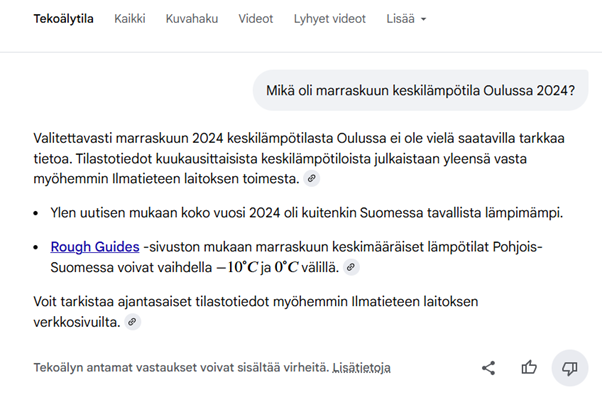Click the thumbs up icon

click(x=529, y=368)
